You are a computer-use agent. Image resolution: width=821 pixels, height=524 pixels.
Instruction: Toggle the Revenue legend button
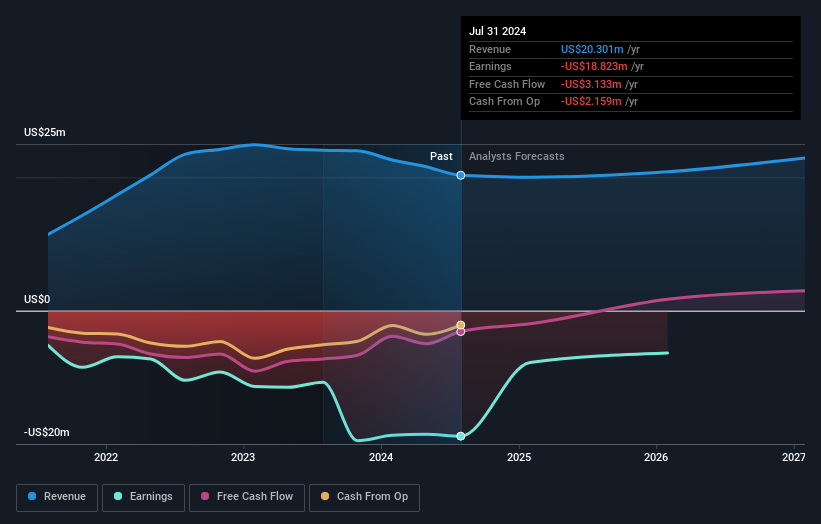57,497
